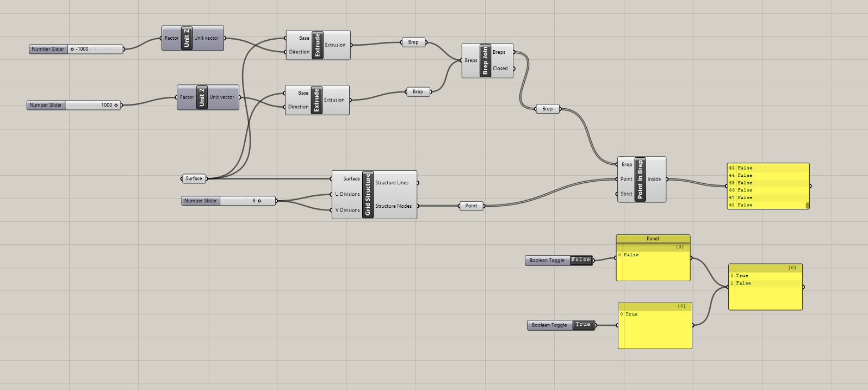Click the divisions slider showing 6
868x390 pixels.
228,201
